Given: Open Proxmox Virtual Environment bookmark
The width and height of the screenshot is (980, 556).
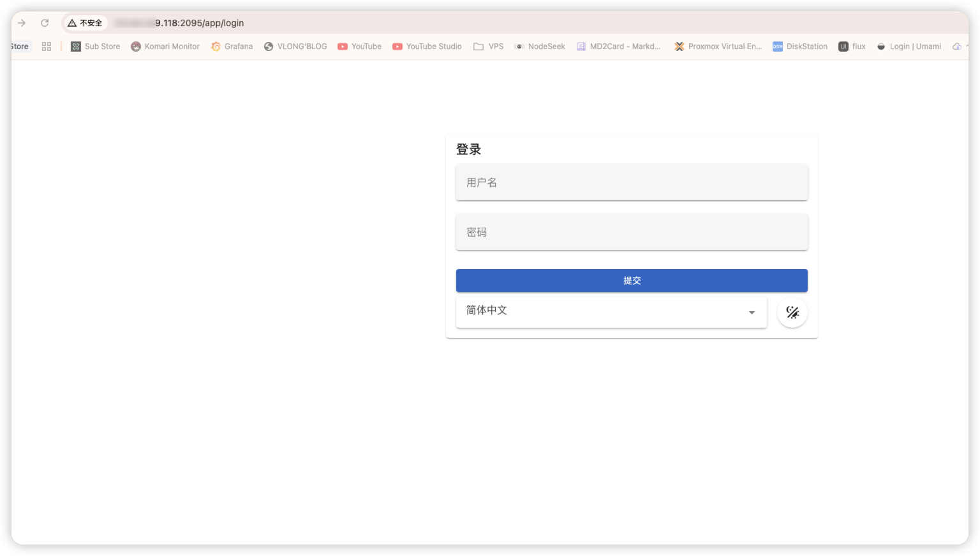Looking at the screenshot, I should [x=718, y=47].
